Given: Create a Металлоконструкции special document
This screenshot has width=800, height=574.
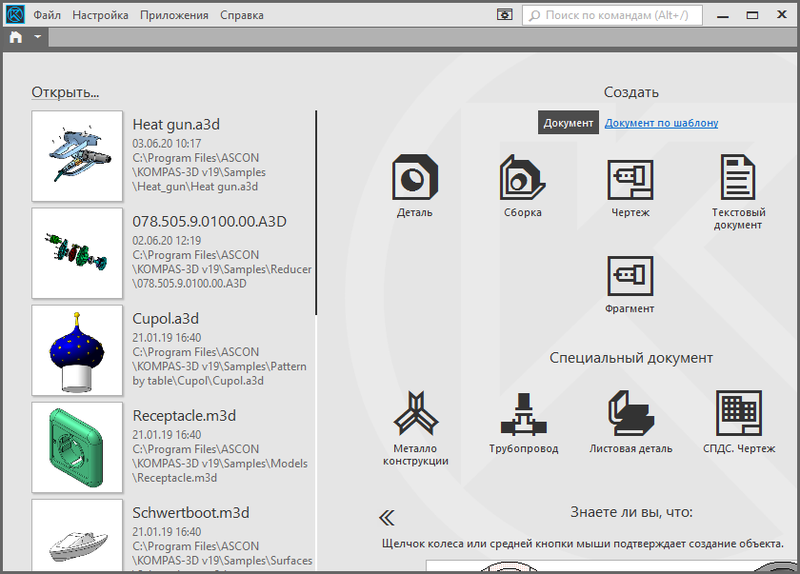Looking at the screenshot, I should coord(415,429).
